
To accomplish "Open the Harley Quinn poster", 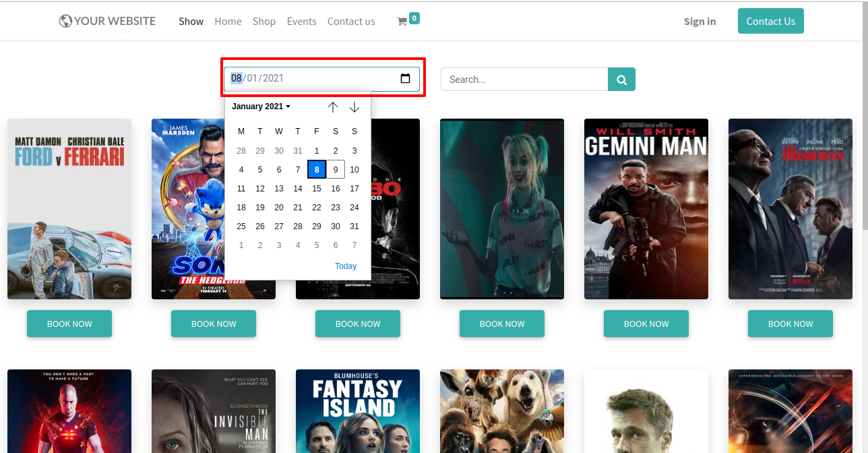I will 502,209.
